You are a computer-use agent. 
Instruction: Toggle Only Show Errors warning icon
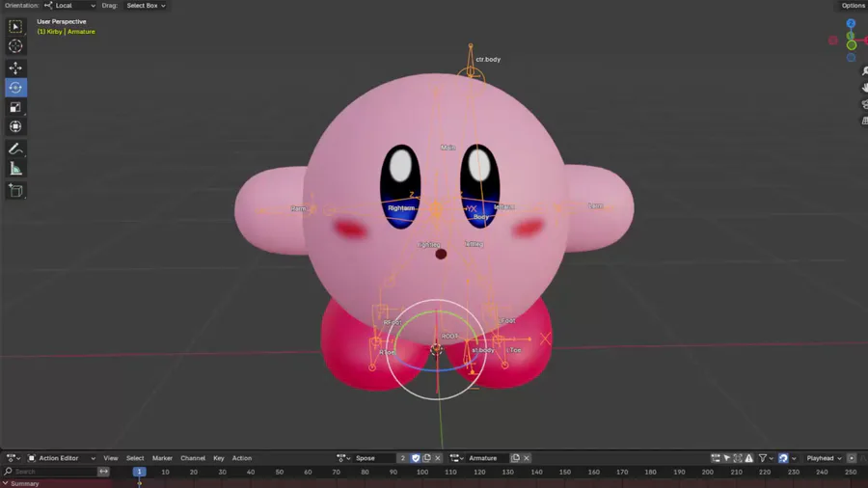click(x=749, y=458)
